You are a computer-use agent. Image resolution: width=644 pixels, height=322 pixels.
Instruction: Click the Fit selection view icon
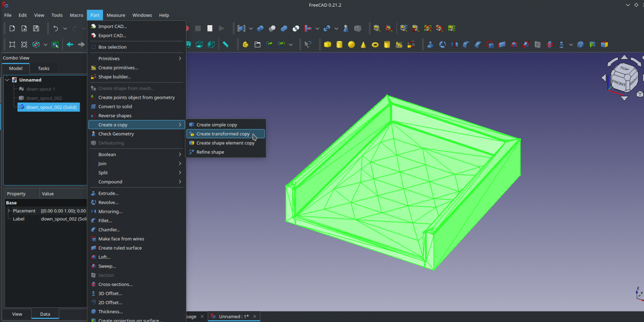(x=24, y=44)
